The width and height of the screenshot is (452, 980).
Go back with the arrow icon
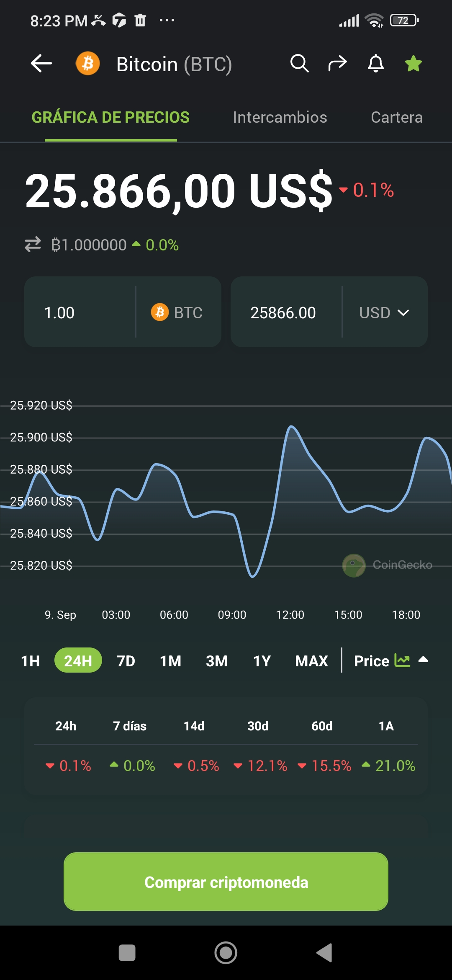[41, 64]
